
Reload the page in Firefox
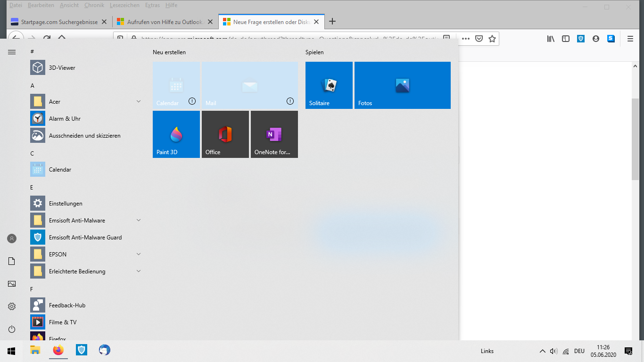pyautogui.click(x=47, y=39)
